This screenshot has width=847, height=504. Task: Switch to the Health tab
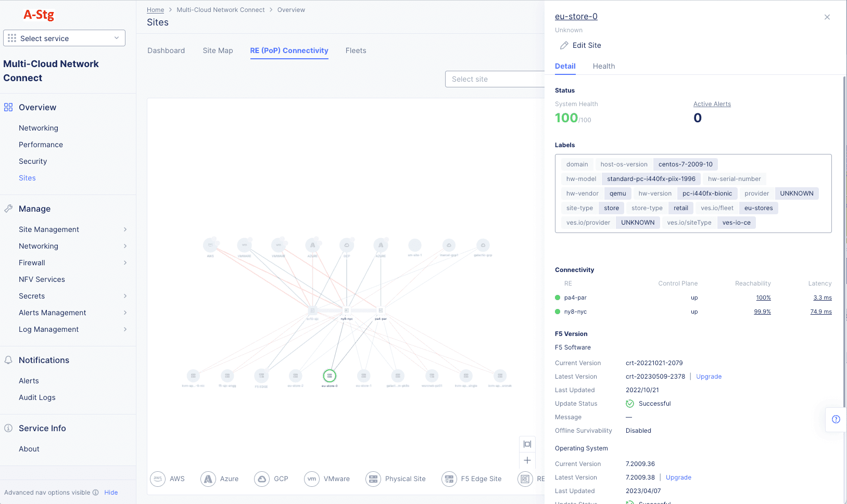tap(603, 66)
